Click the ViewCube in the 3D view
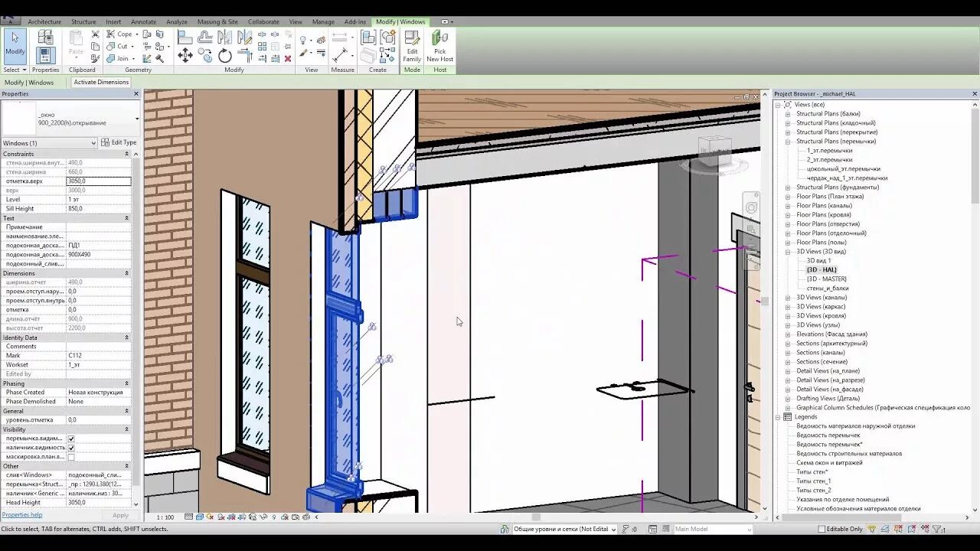This screenshot has width=980, height=551. click(x=715, y=152)
